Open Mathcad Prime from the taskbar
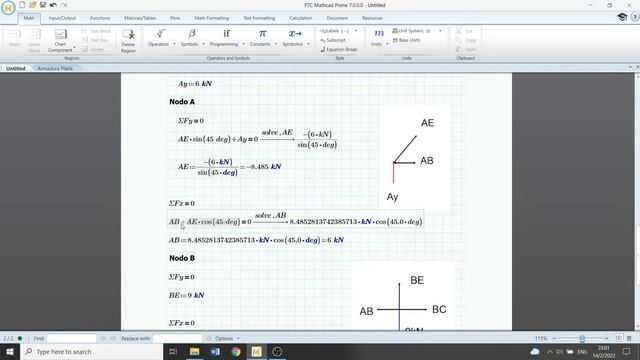 click(x=256, y=351)
